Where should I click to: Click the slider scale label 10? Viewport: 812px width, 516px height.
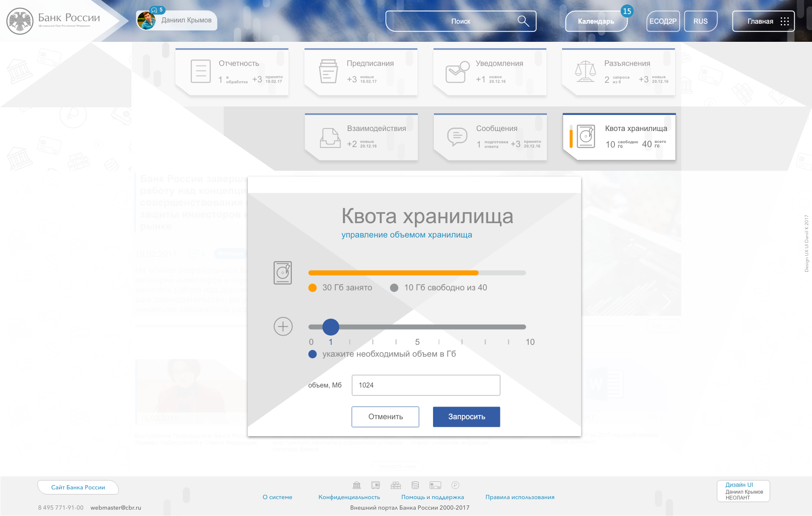530,342
